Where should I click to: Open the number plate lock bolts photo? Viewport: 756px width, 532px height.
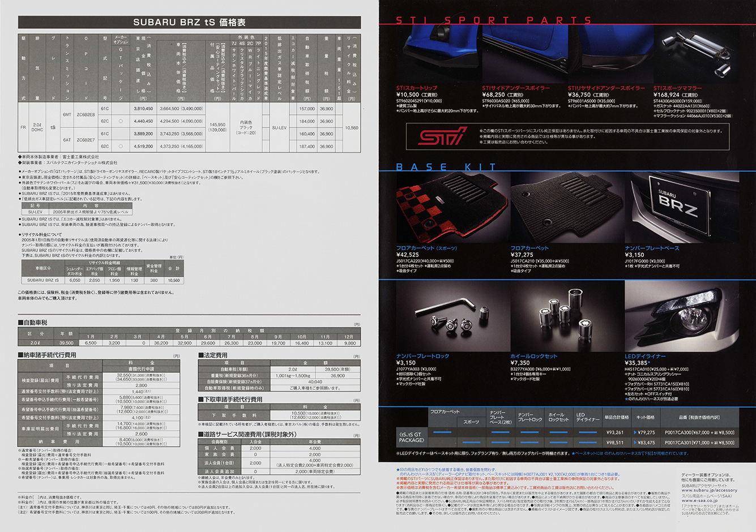[452, 316]
